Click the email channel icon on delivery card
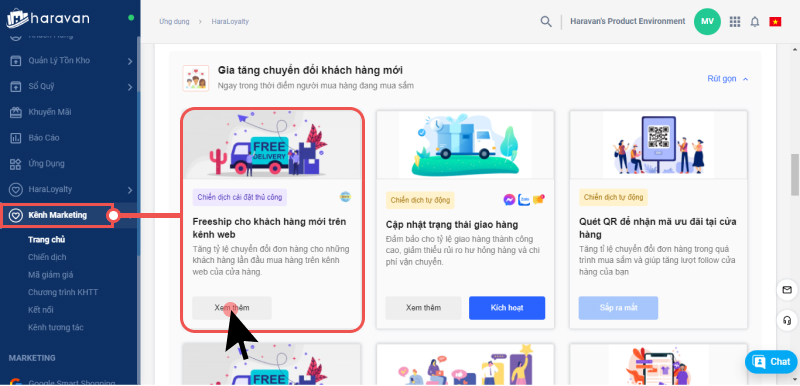 (x=538, y=199)
